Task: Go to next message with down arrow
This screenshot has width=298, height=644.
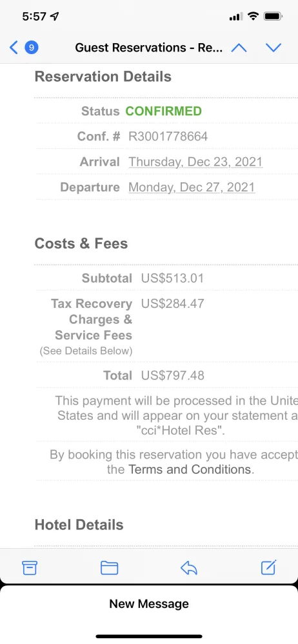Action: click(273, 48)
